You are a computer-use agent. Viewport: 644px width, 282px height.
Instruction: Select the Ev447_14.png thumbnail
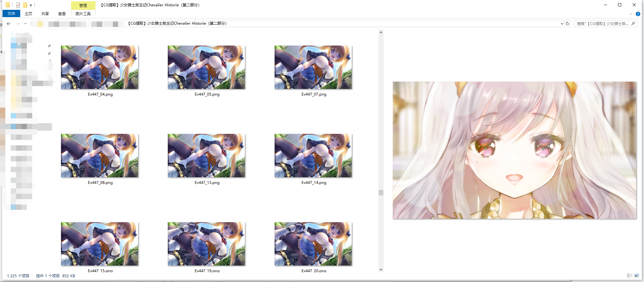coord(313,155)
